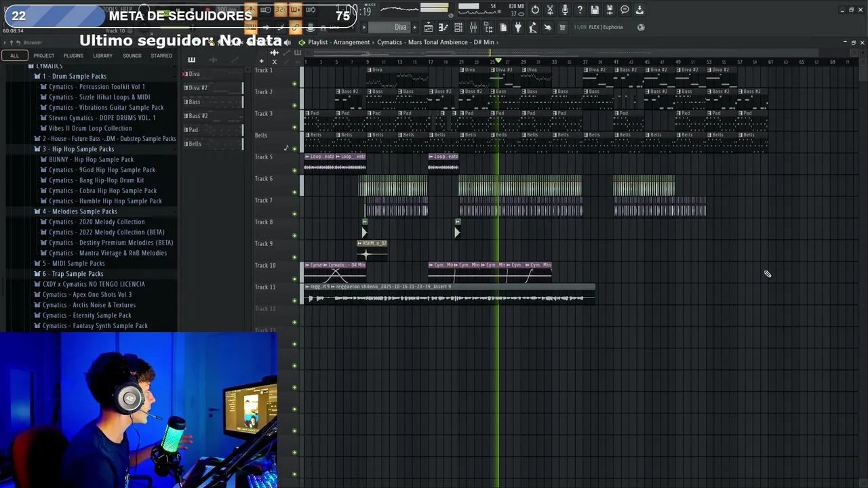Click the shopping cart content library icon
Image resolution: width=868 pixels, height=488 pixels.
[562, 27]
